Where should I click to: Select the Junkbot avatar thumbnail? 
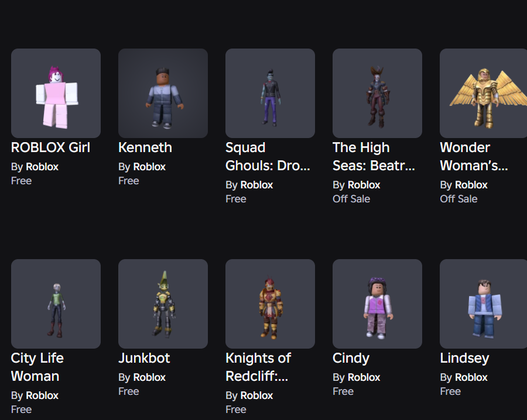(x=163, y=304)
